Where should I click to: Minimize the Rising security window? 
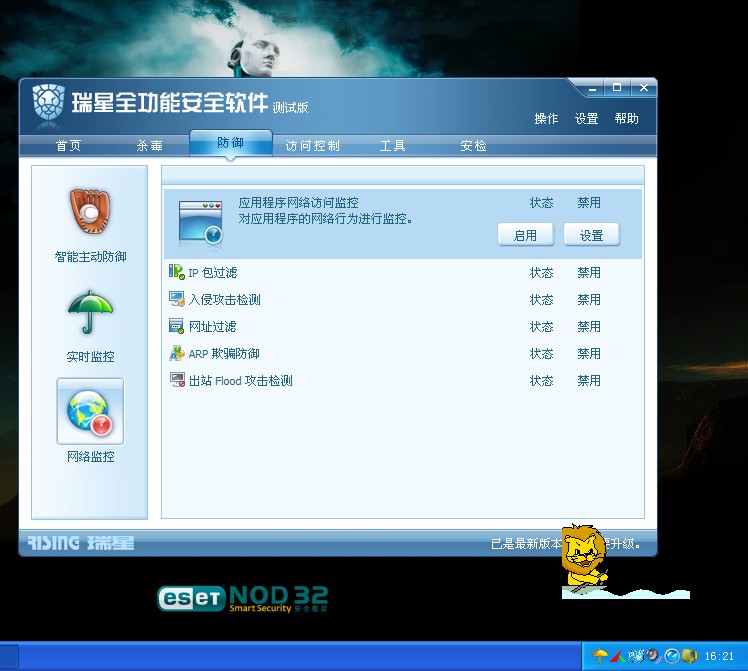592,88
